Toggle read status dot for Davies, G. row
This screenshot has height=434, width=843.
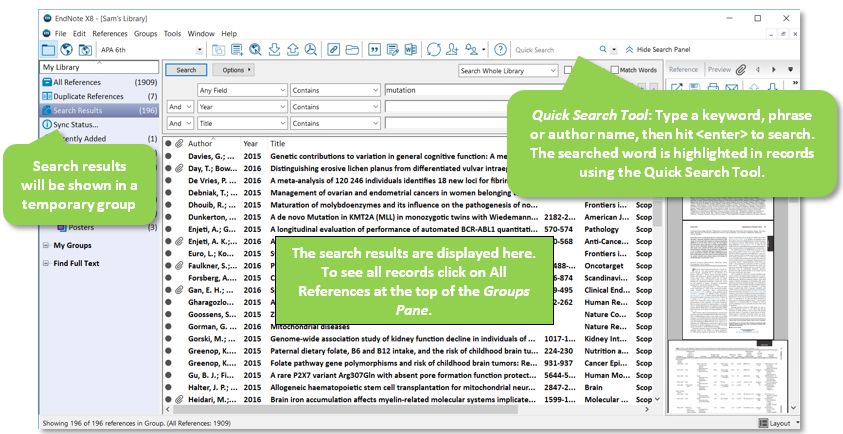click(x=168, y=156)
